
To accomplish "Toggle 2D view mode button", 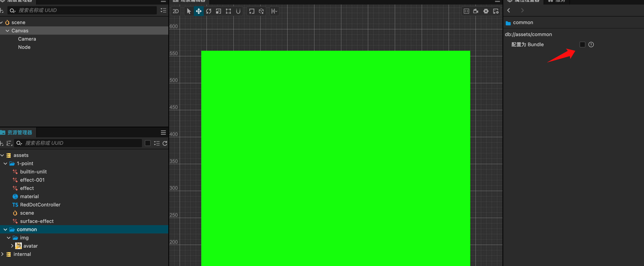I will click(x=176, y=11).
